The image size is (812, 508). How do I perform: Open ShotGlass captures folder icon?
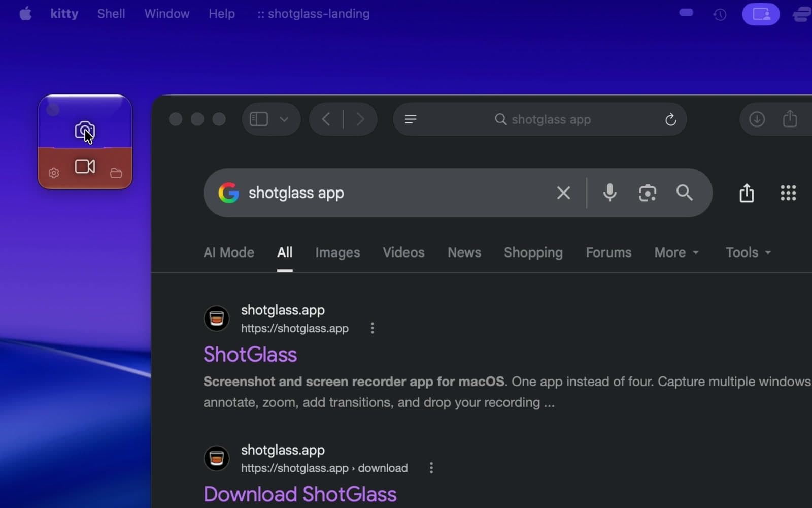(116, 173)
